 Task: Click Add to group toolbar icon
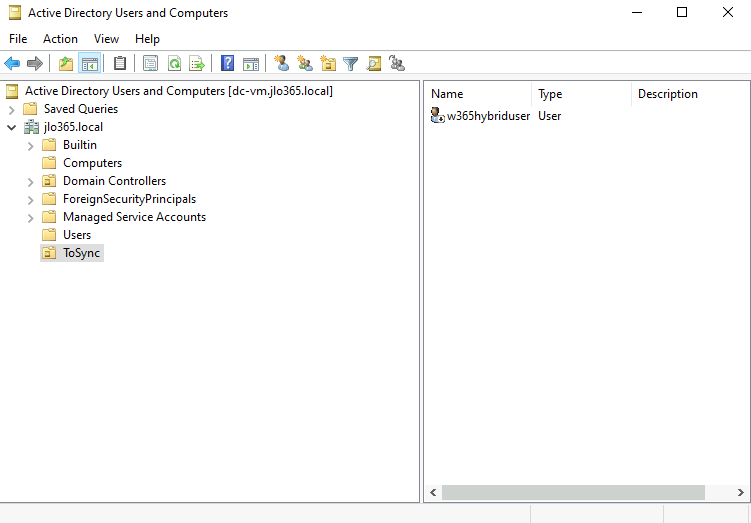pyautogui.click(x=397, y=63)
